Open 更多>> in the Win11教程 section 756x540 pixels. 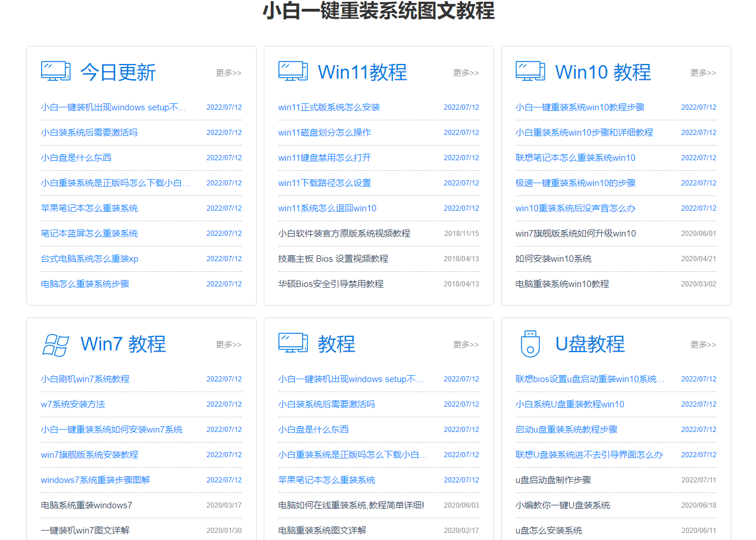coord(465,73)
